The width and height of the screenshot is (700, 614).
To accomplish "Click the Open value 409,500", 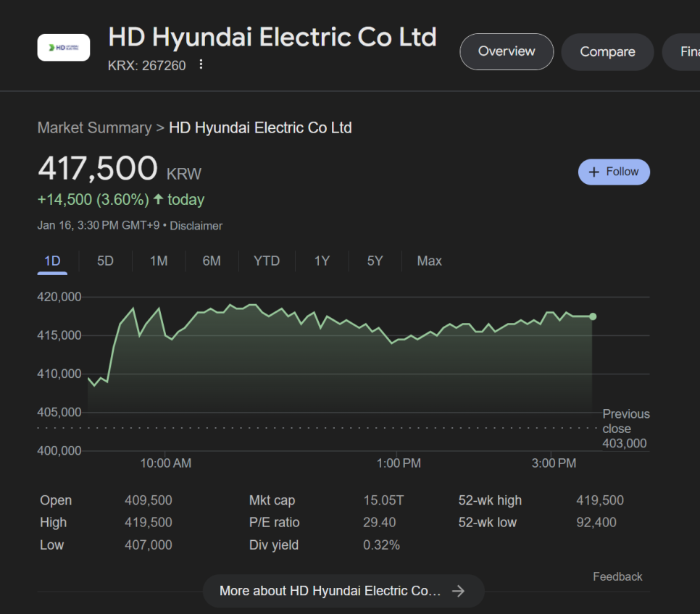I will point(149,500).
